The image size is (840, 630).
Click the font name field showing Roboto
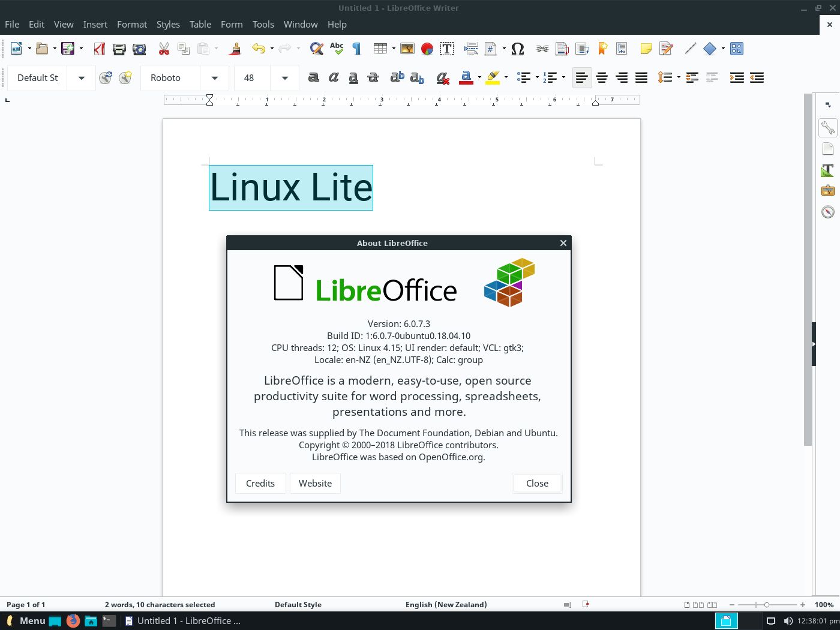(171, 78)
